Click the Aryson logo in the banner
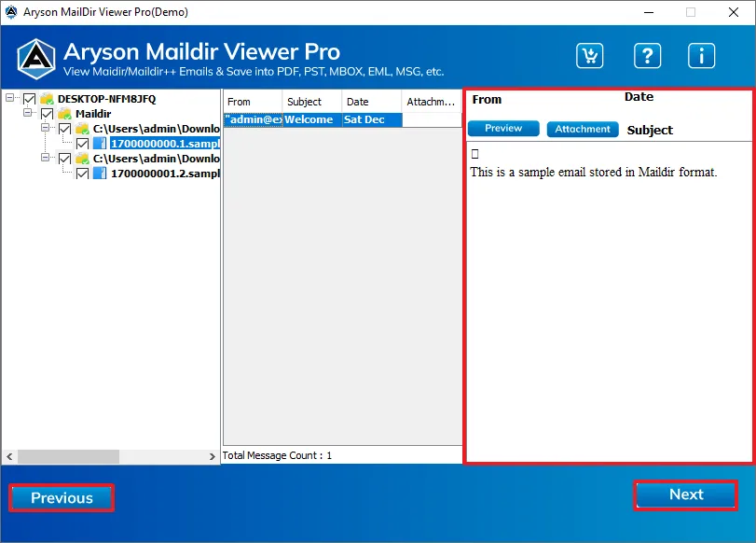Viewport: 756px width, 543px height. click(x=36, y=59)
